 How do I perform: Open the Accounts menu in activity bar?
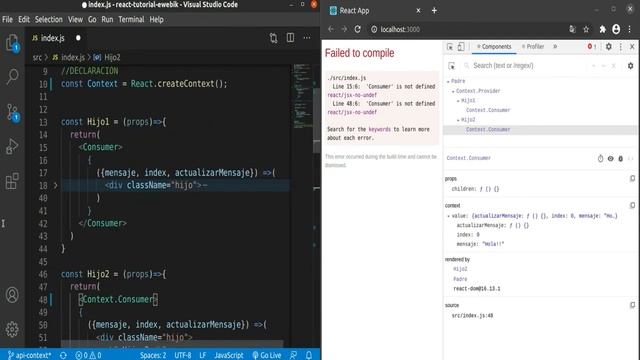tap(12, 295)
